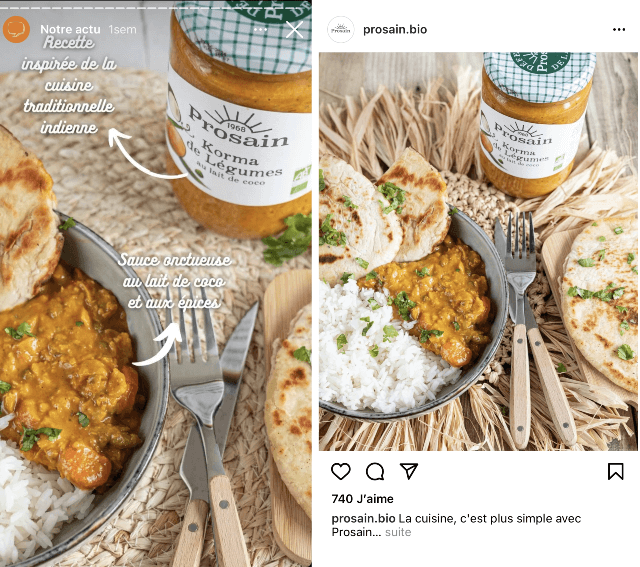Open the post options three-dot menu
The image size is (640, 567).
(619, 29)
